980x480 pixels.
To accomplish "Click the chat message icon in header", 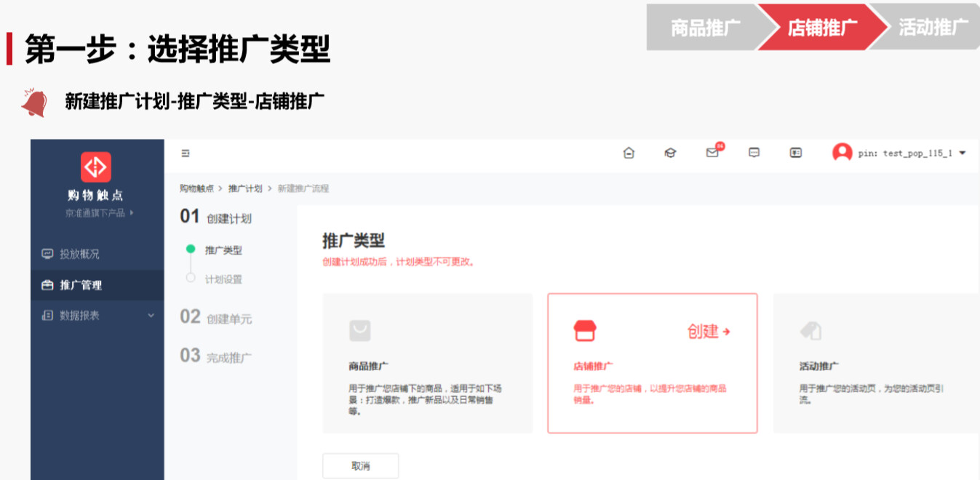I will click(x=754, y=153).
